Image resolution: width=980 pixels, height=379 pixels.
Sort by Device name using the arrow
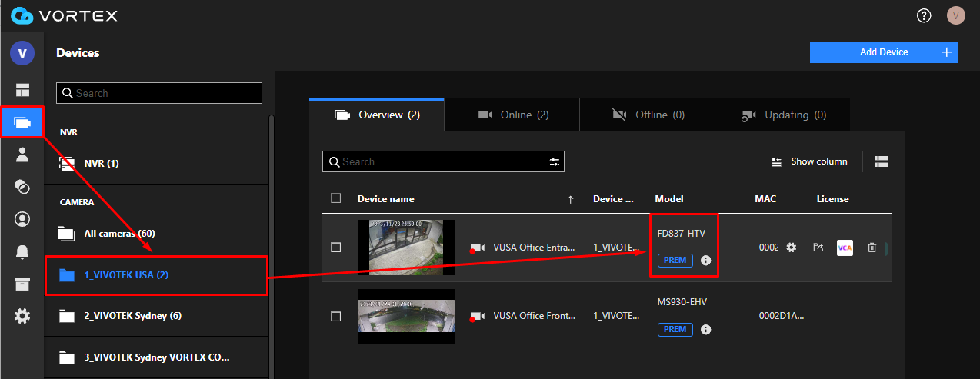click(570, 199)
